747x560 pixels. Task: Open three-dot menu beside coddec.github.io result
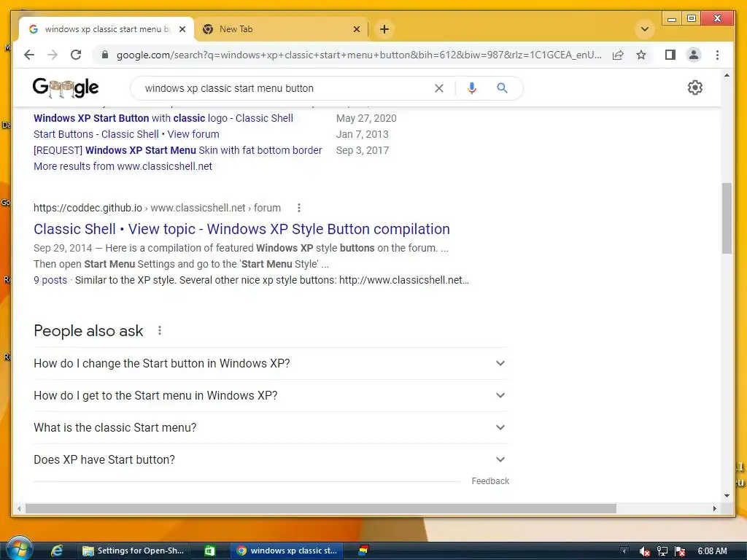tap(298, 208)
